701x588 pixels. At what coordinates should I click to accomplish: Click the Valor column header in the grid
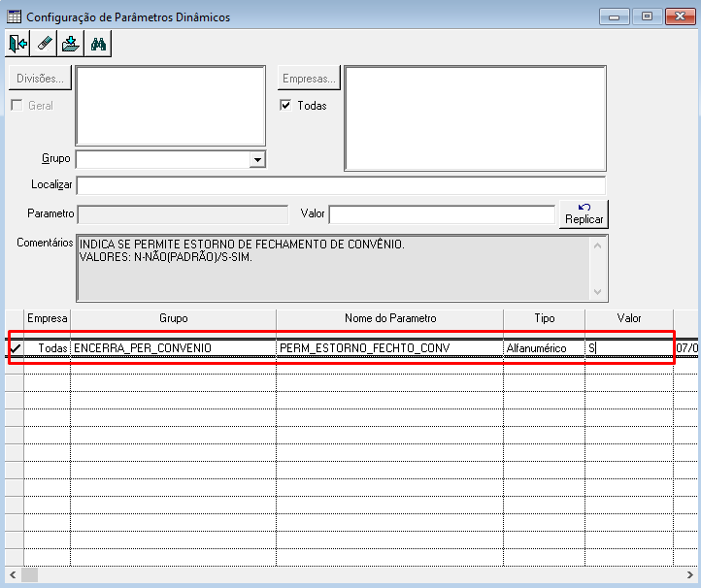click(629, 318)
